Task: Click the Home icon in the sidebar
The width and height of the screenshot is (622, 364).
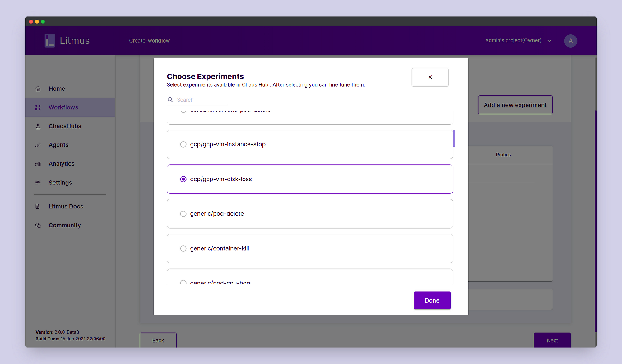Action: (x=38, y=89)
